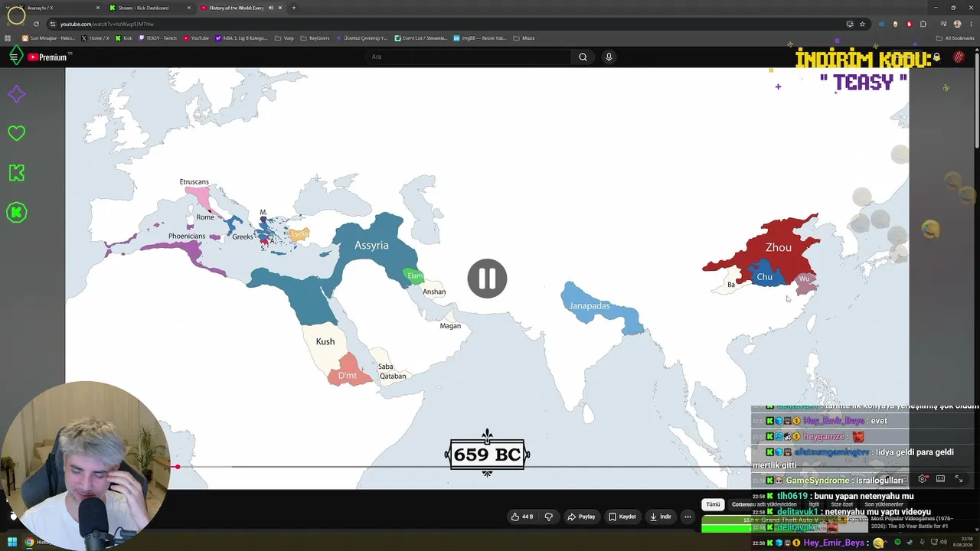Seek using the red video progress marker

click(177, 466)
